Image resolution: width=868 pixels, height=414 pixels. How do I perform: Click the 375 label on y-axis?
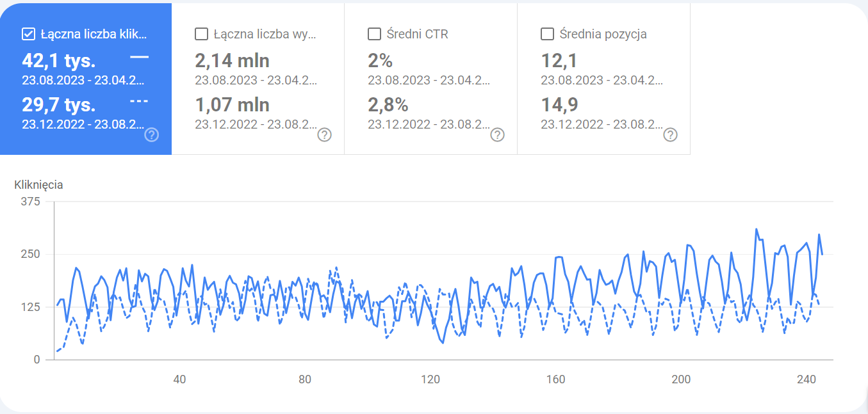[x=31, y=202]
